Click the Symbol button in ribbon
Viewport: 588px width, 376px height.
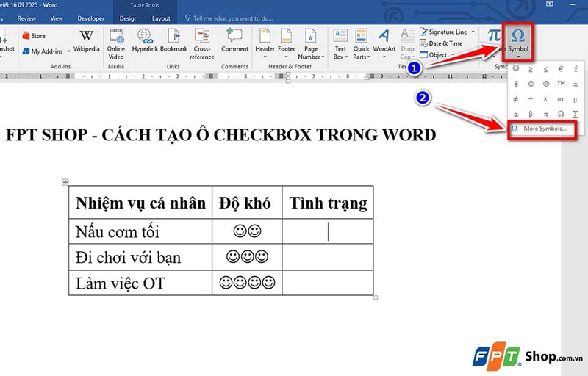click(518, 42)
